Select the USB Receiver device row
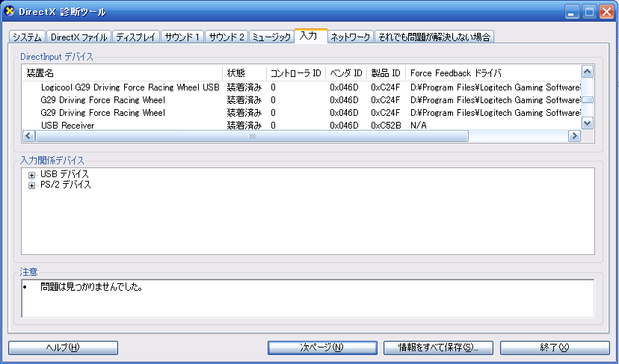Viewport: 619px width, 364px height. click(x=67, y=126)
